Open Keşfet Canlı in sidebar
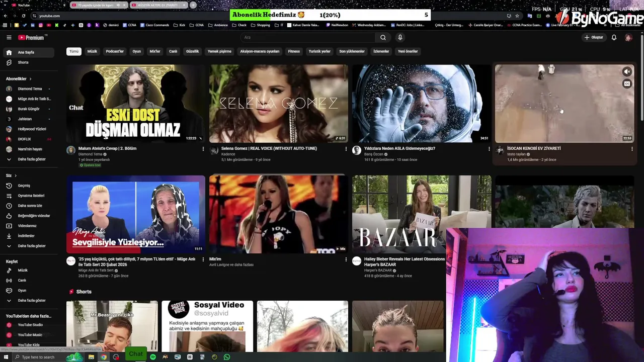Image resolution: width=644 pixels, height=362 pixels. click(x=22, y=281)
